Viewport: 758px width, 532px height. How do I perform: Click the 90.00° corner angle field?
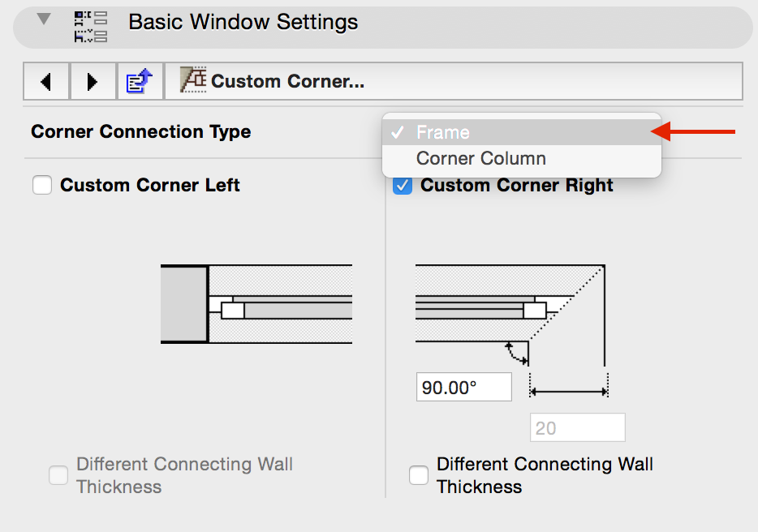[x=463, y=387]
